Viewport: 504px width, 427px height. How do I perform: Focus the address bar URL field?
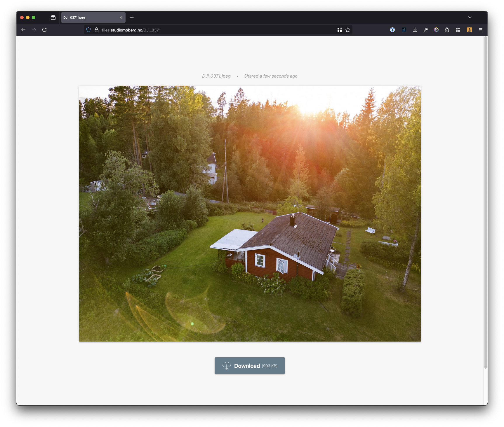218,30
